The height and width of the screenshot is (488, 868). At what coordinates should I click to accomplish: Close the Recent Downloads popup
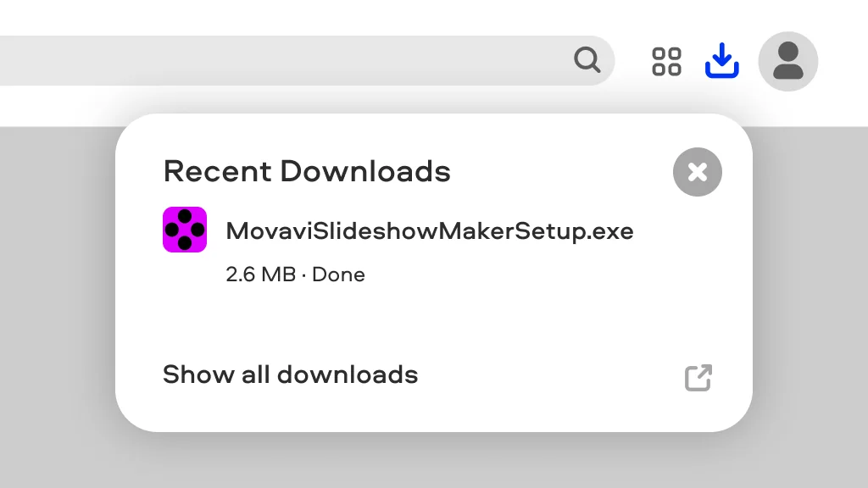coord(698,172)
